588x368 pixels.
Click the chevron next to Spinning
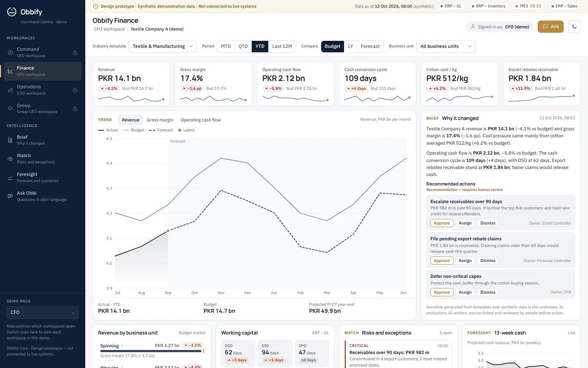[x=122, y=346]
